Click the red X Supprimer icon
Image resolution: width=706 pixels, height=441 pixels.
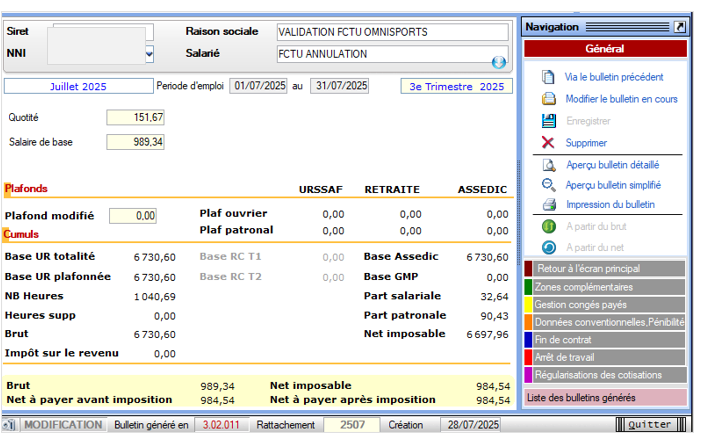click(x=548, y=142)
